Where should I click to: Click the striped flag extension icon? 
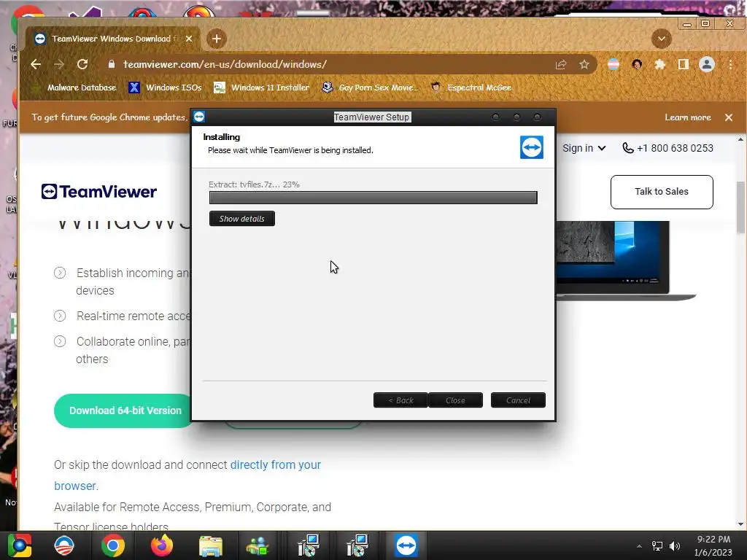coord(614,64)
